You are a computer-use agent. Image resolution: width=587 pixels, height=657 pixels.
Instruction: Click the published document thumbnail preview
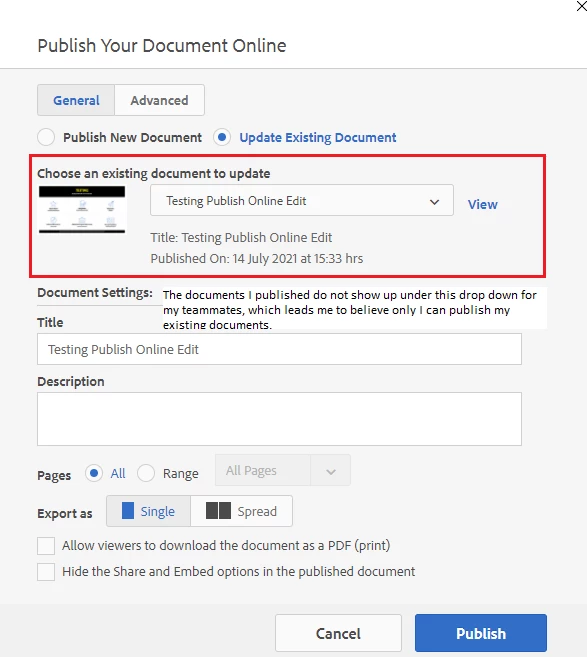pos(82,210)
